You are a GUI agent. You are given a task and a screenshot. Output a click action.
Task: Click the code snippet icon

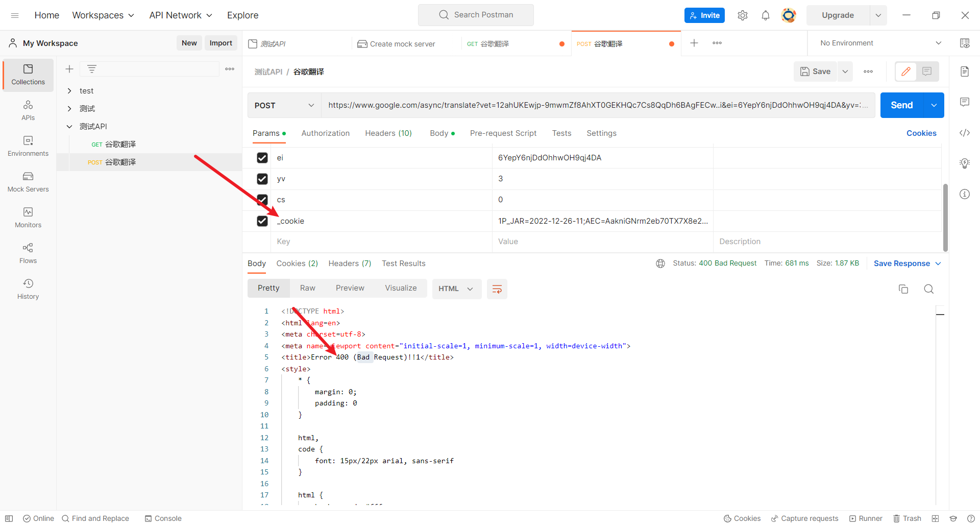(964, 133)
